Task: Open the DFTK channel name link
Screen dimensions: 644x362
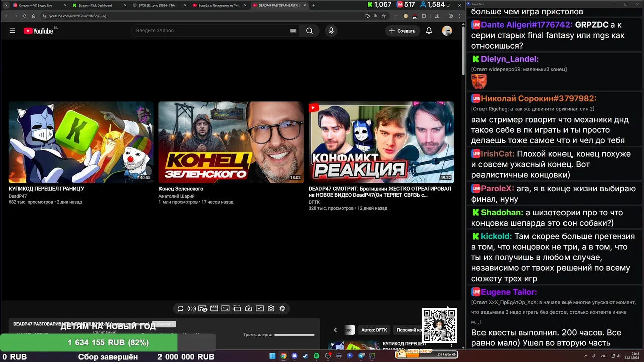Action: coord(314,202)
